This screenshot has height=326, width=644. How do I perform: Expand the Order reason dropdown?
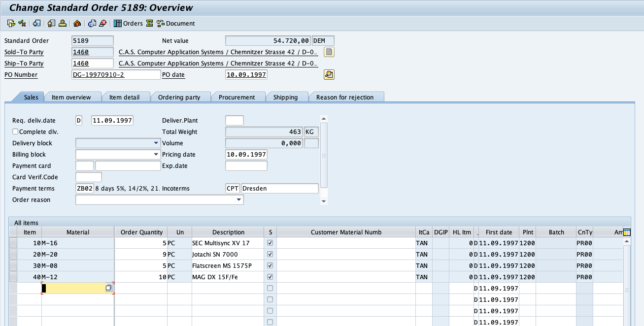[x=238, y=199]
